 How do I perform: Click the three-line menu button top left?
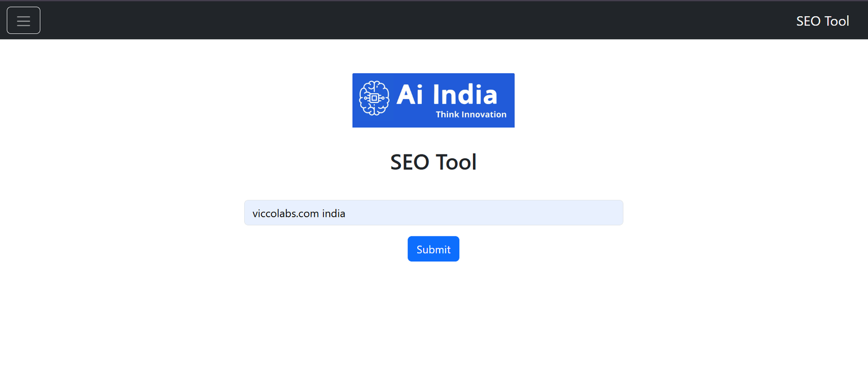click(23, 20)
